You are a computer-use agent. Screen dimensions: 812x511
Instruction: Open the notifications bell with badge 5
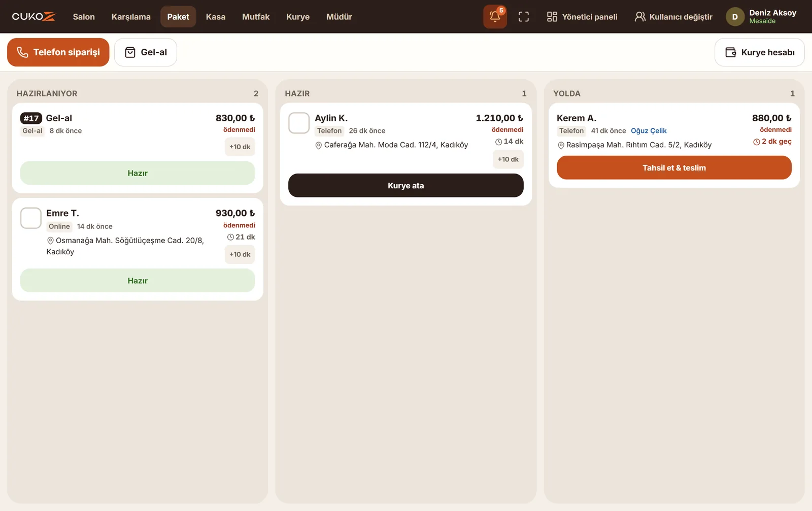[x=495, y=17]
